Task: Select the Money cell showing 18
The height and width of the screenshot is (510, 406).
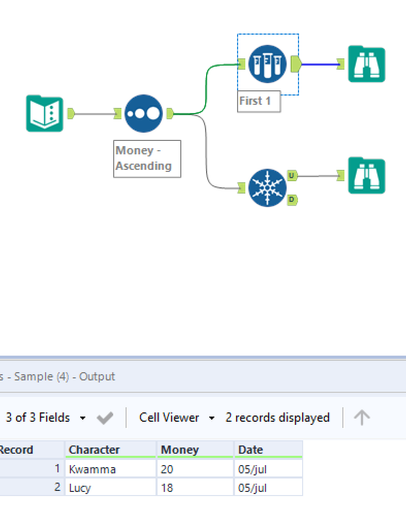Action: [x=195, y=488]
